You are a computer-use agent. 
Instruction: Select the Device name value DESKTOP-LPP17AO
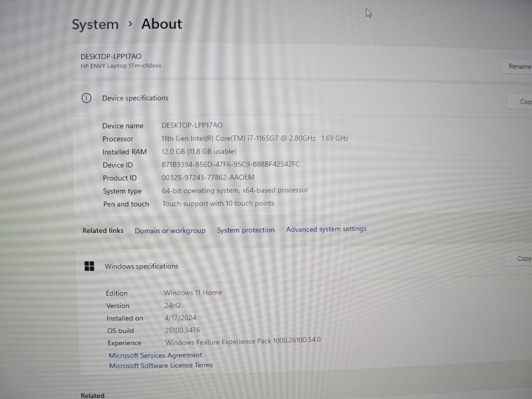pos(192,125)
